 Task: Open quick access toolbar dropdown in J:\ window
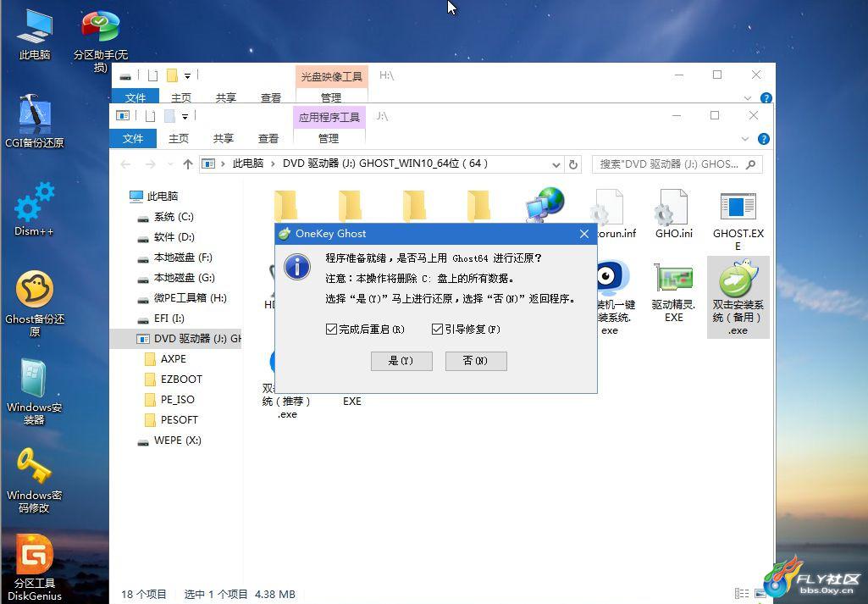[x=185, y=116]
